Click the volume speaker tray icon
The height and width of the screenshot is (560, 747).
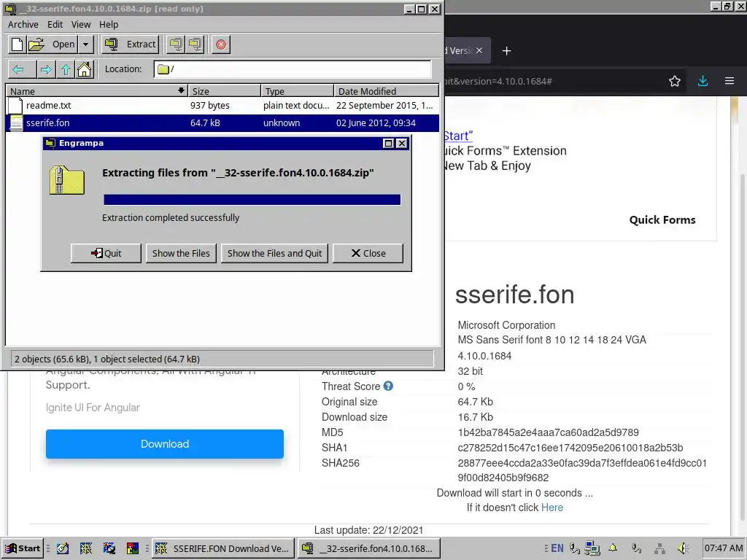coord(683,549)
